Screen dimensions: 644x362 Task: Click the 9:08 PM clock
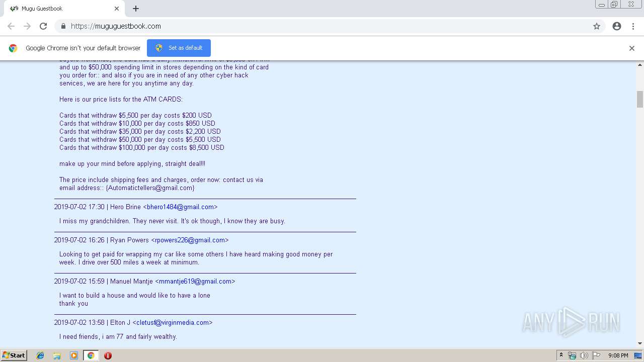[x=618, y=355]
